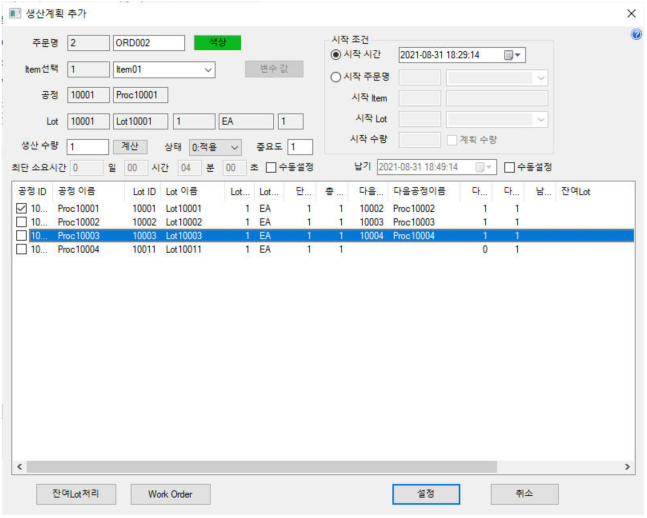Click the blue help icon
This screenshot has width=647, height=518.
pos(636,35)
